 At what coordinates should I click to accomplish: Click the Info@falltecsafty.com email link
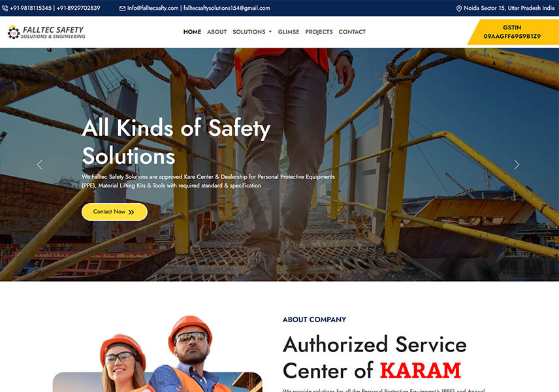pos(153,8)
